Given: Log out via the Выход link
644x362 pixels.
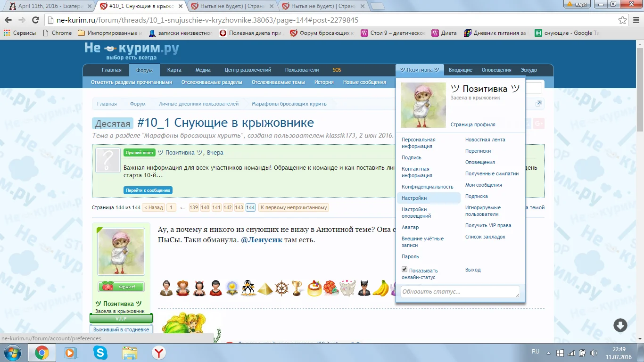Looking at the screenshot, I should tap(473, 270).
